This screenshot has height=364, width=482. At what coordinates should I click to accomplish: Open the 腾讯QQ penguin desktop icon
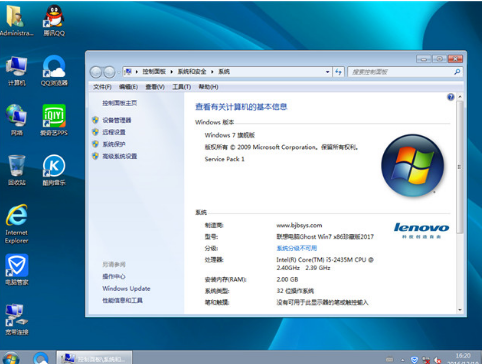tap(54, 20)
